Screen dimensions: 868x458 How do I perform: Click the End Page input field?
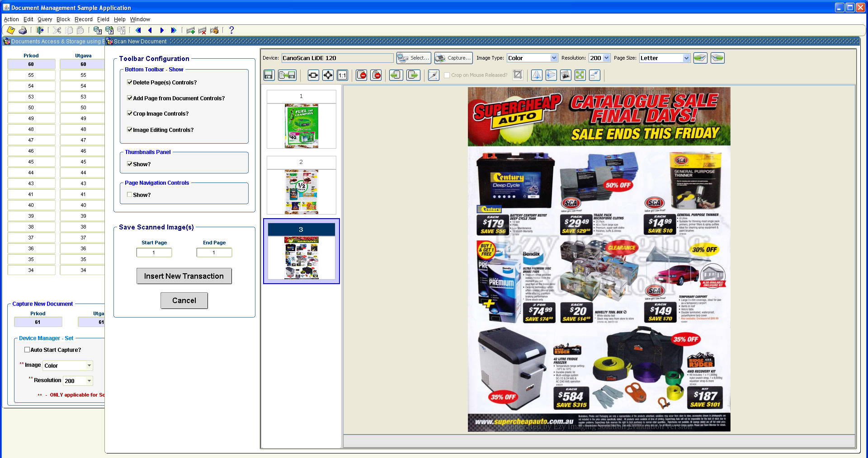[214, 252]
